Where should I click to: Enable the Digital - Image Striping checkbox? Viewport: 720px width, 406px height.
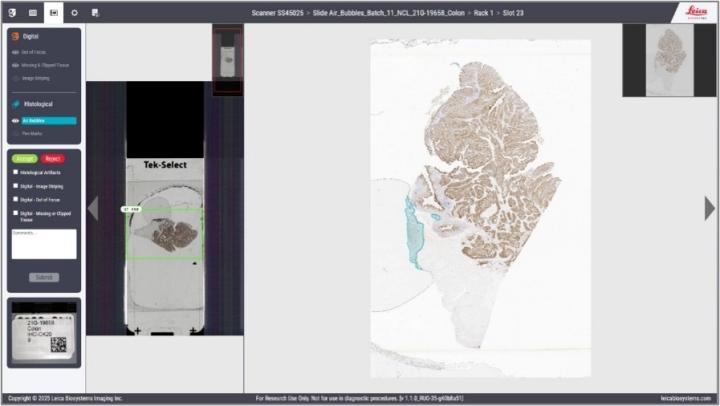click(x=16, y=186)
